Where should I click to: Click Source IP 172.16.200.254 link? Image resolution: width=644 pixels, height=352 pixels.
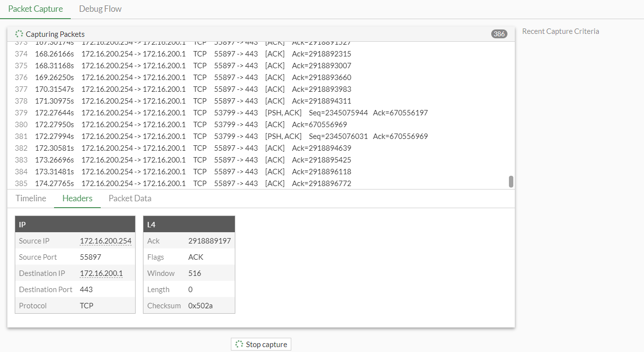[106, 241]
